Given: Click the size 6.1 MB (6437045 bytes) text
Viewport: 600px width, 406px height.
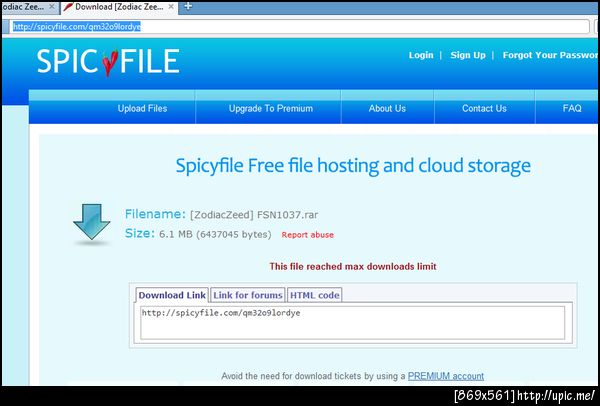Looking at the screenshot, I should 215,234.
